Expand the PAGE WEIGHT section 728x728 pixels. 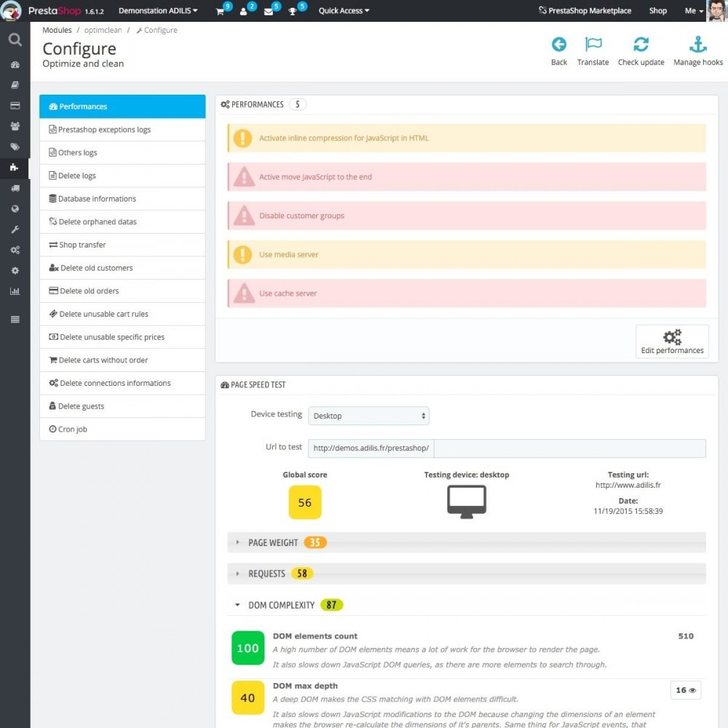pyautogui.click(x=280, y=542)
